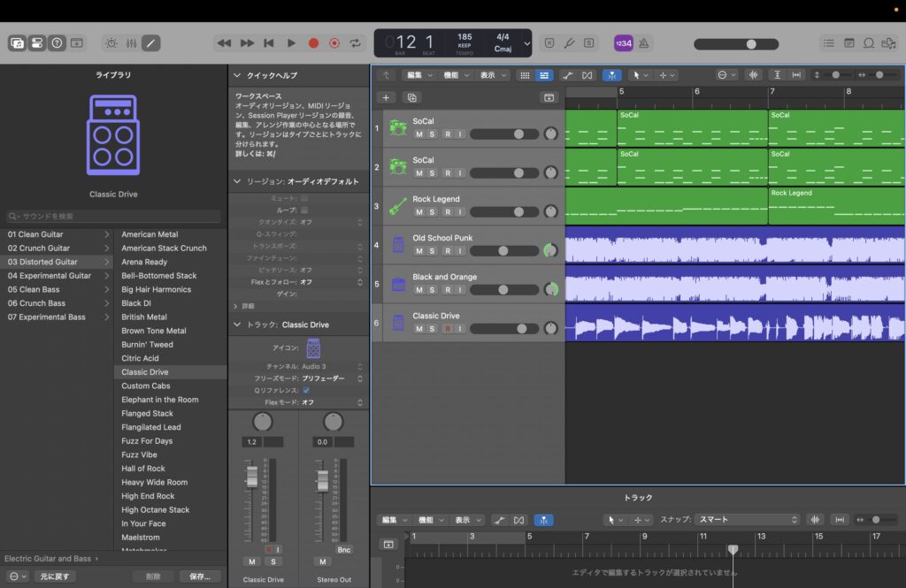This screenshot has width=906, height=588.
Task: Collapse the Track Classic Drive section
Action: pyautogui.click(x=237, y=325)
